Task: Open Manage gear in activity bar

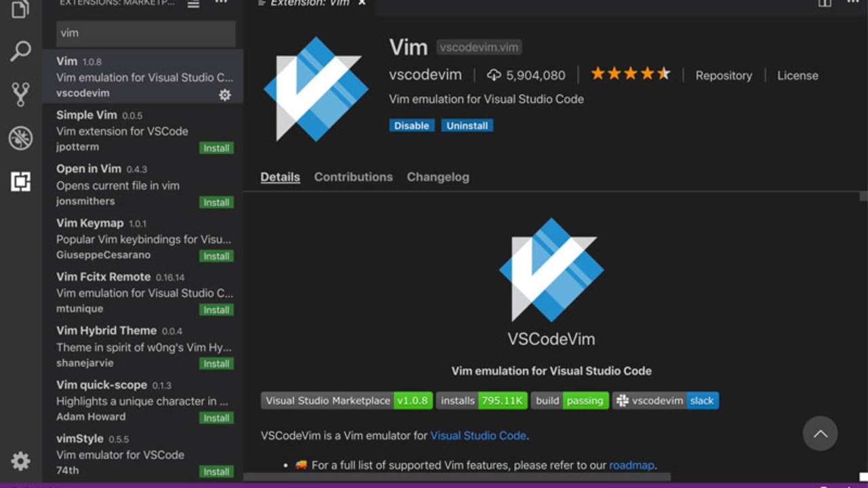Action: [x=20, y=461]
